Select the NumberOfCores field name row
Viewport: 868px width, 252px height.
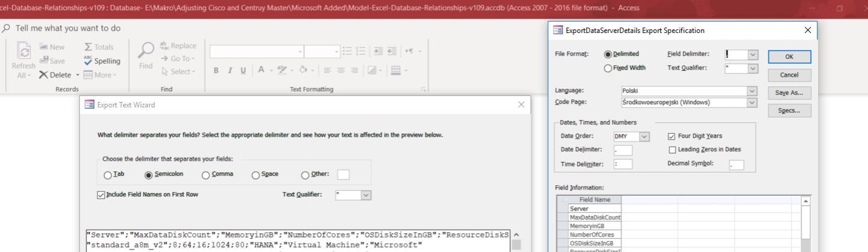(594, 235)
